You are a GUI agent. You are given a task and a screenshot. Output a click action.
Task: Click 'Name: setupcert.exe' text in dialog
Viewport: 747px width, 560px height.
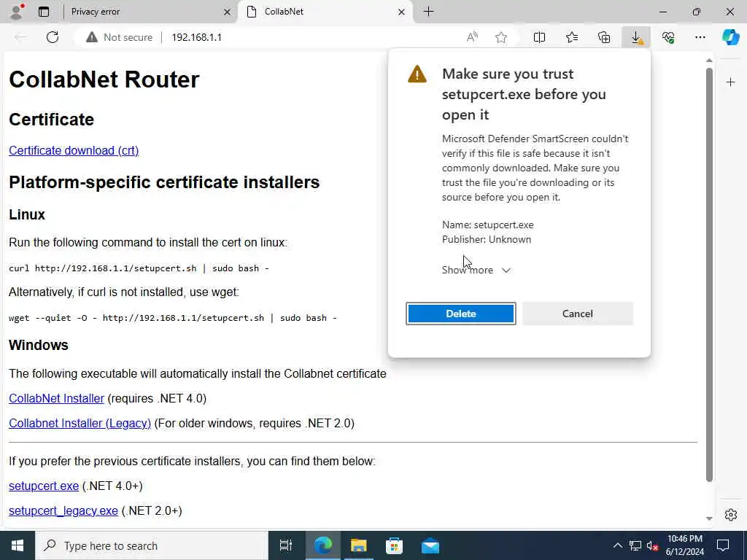pos(488,225)
